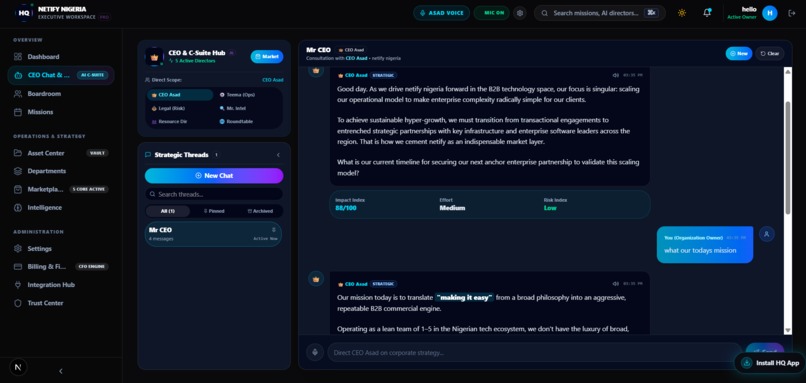Open the H user avatar menu

tap(770, 13)
